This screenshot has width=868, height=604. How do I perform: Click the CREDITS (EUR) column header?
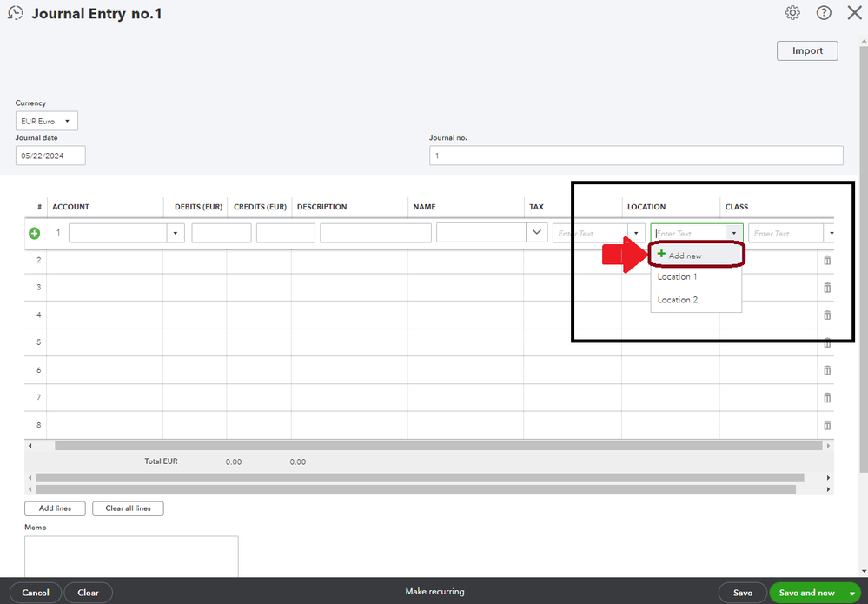point(260,207)
